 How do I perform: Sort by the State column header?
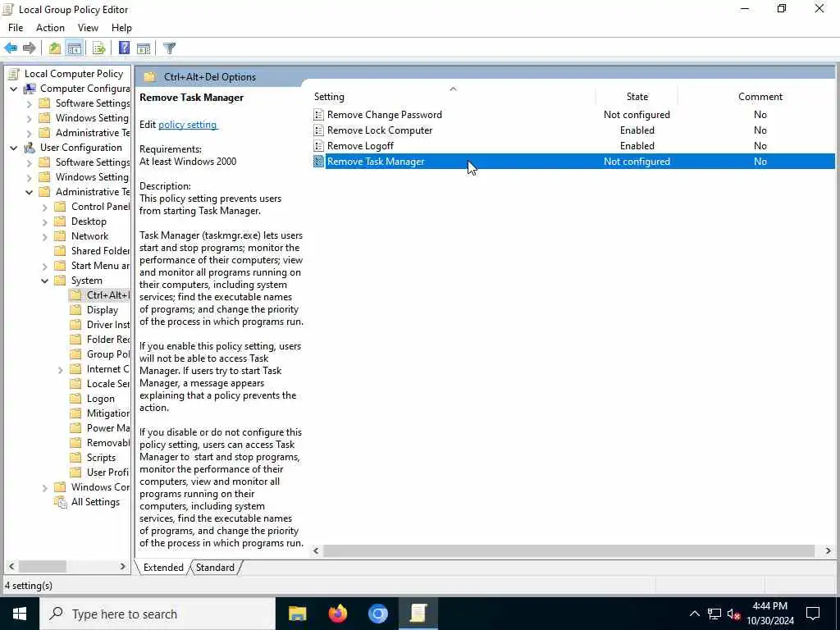(x=637, y=97)
